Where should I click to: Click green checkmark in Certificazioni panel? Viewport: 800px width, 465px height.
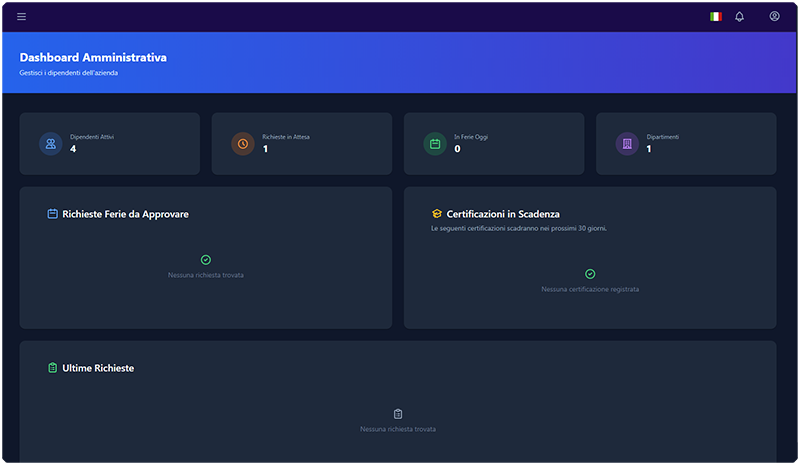point(590,274)
